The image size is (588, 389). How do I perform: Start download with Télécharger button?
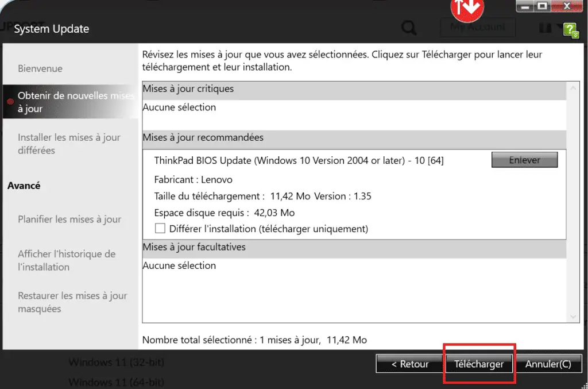479,364
